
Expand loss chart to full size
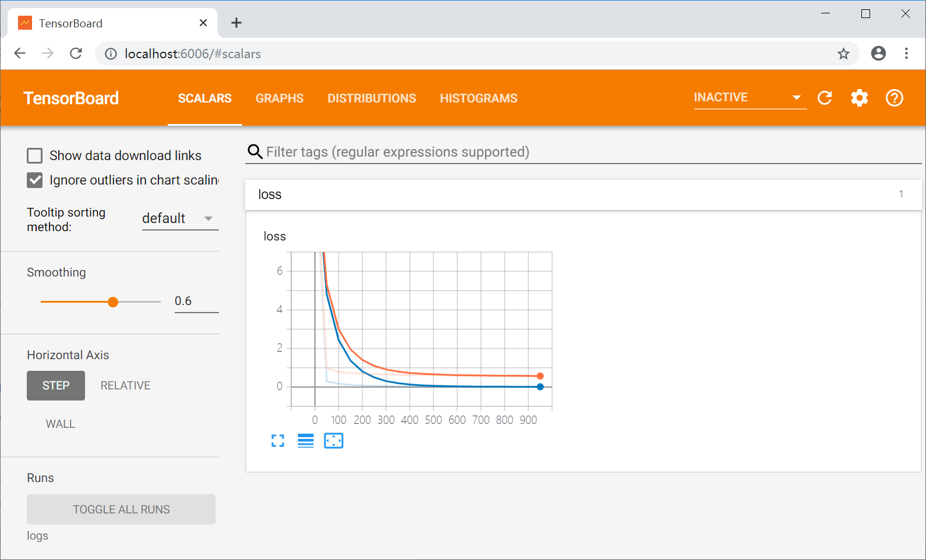278,441
